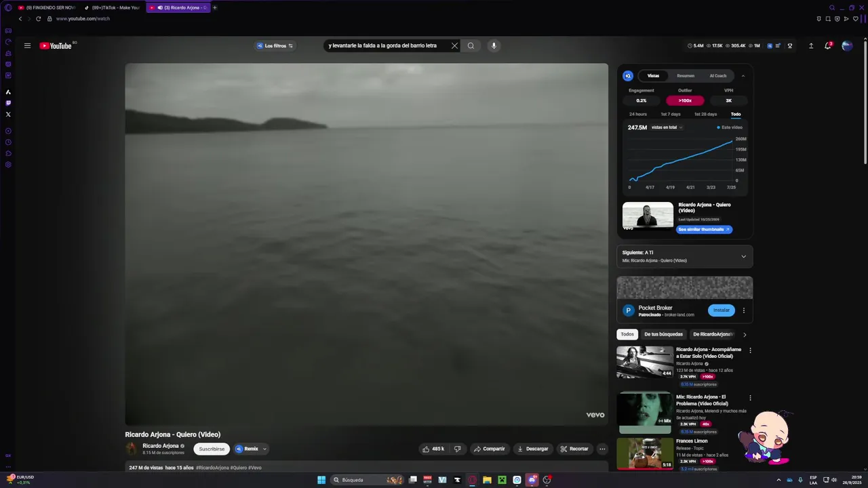The width and height of the screenshot is (868, 488).
Task: Switch to the TikTok - Make Your browser tab
Action: point(113,7)
